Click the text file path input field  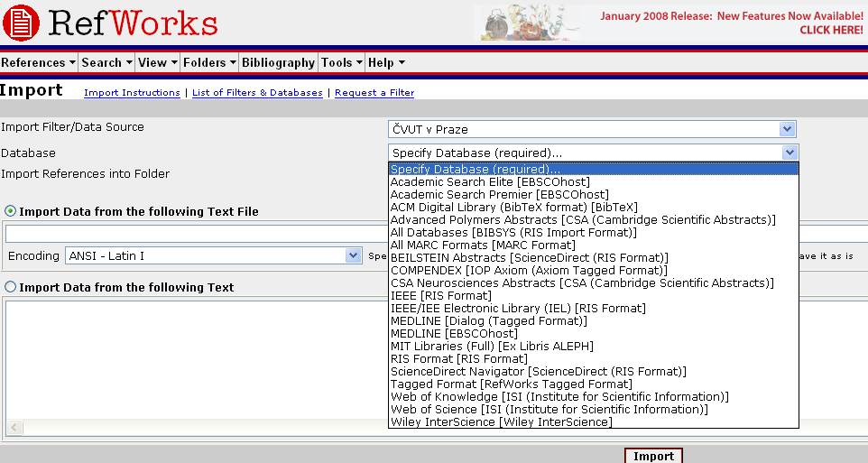[197, 234]
